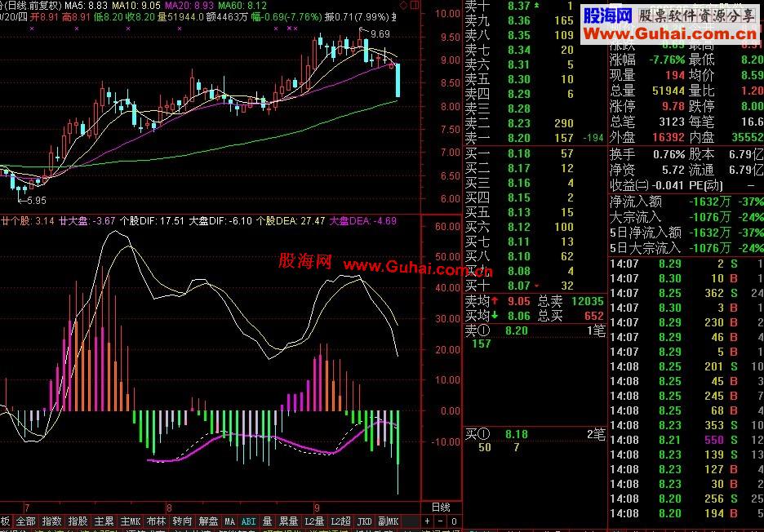Click the green up arrow beside 卖十
764x532 pixels.
(x=536, y=6)
